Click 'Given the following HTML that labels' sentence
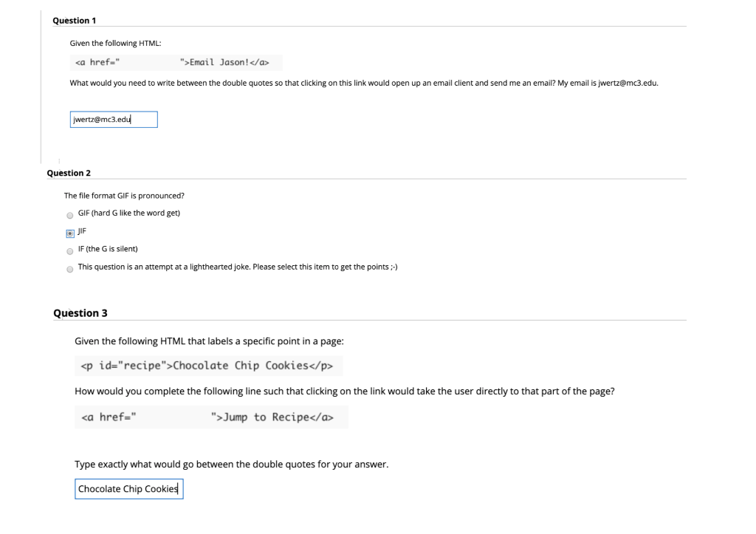Image resolution: width=756 pixels, height=534 pixels. [x=209, y=341]
